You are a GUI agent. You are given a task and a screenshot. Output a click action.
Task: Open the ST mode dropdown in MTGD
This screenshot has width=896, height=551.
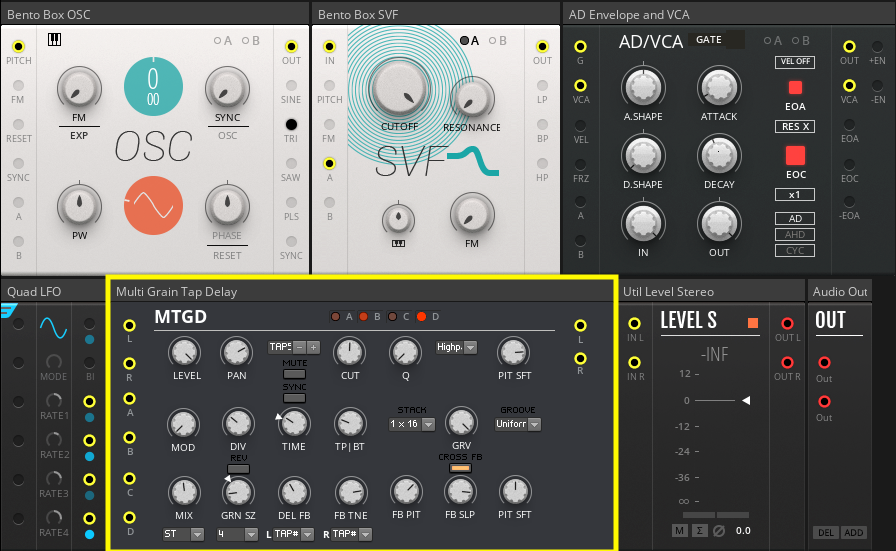183,534
